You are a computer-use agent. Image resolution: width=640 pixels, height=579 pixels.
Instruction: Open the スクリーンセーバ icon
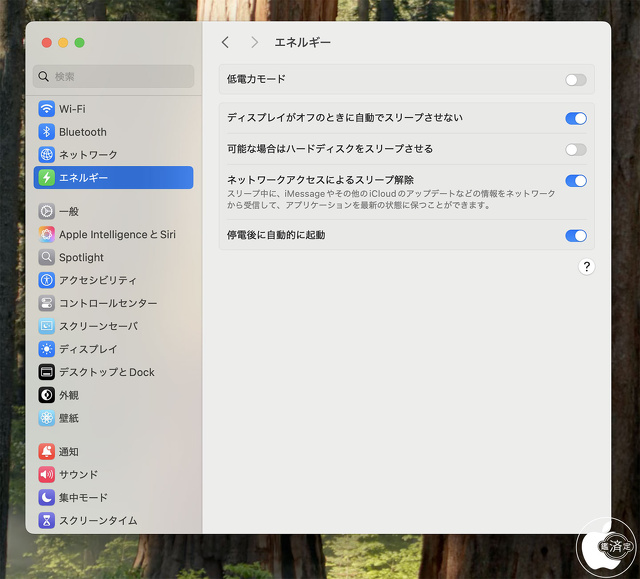coord(46,326)
